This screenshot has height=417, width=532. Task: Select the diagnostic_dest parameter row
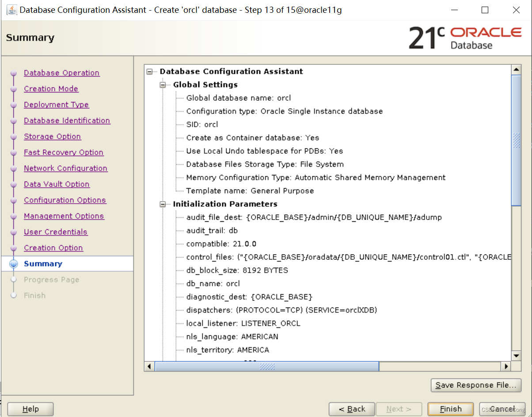pyautogui.click(x=249, y=297)
